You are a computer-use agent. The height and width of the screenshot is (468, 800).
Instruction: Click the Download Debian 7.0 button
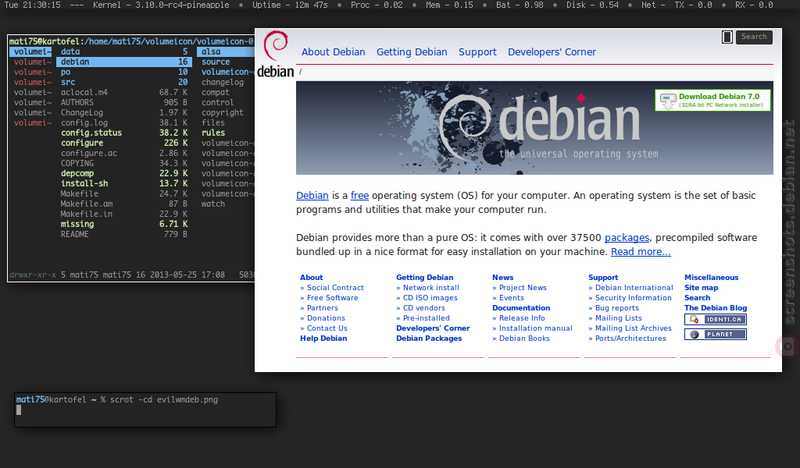pos(713,100)
